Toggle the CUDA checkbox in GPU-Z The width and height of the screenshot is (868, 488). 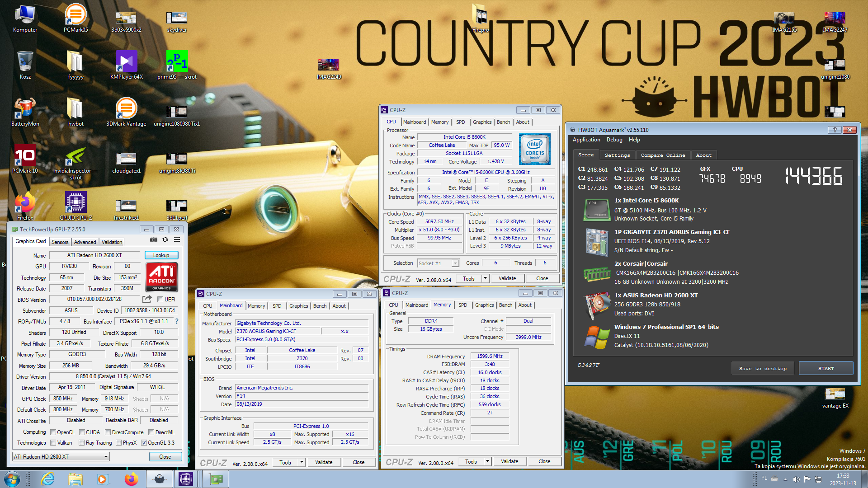point(82,432)
